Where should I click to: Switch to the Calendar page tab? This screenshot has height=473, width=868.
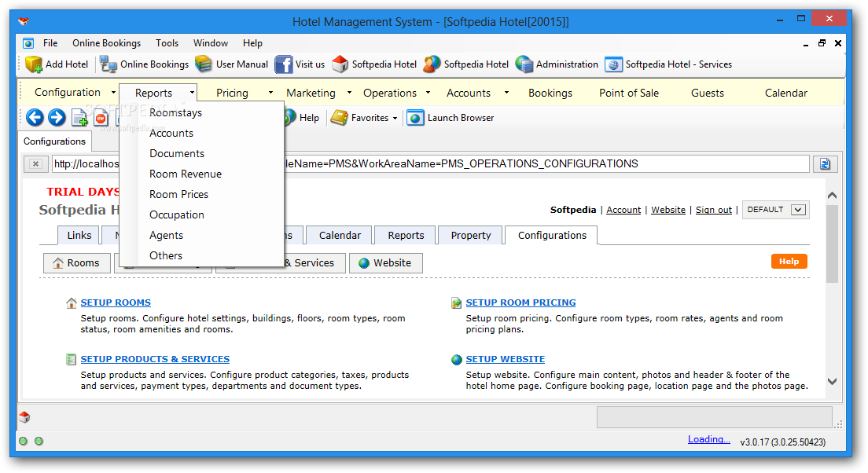[340, 235]
